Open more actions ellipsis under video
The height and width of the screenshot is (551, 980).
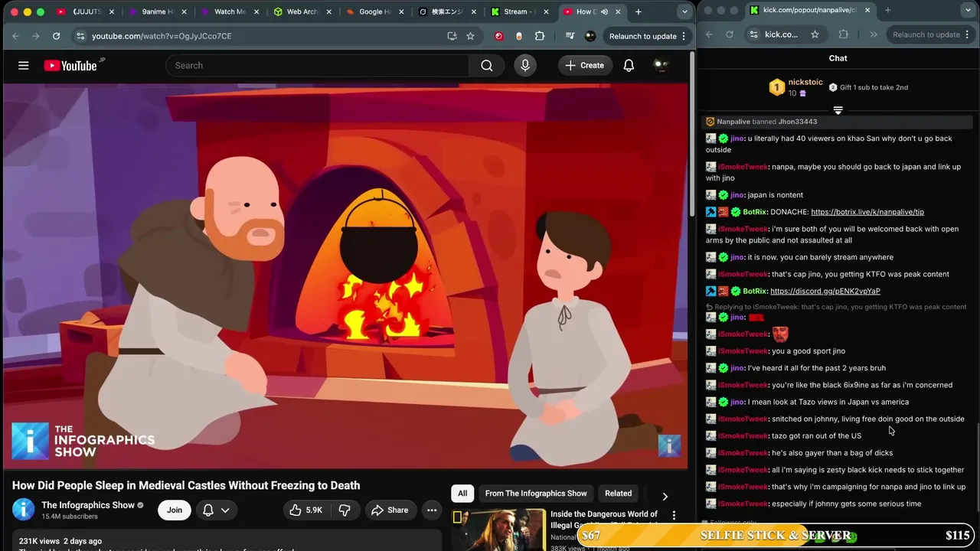pos(432,510)
